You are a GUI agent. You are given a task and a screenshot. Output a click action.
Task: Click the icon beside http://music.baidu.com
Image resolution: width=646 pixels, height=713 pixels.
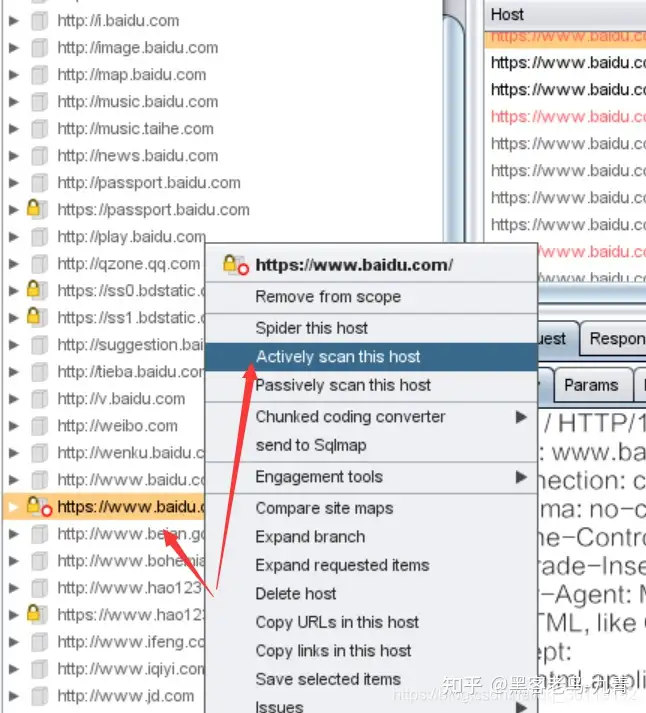[x=39, y=102]
